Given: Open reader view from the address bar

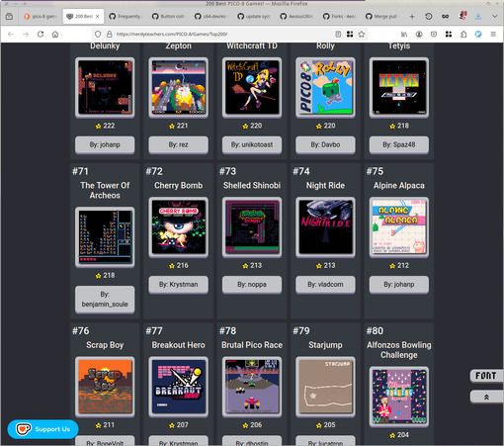Looking at the screenshot, I should 338,34.
